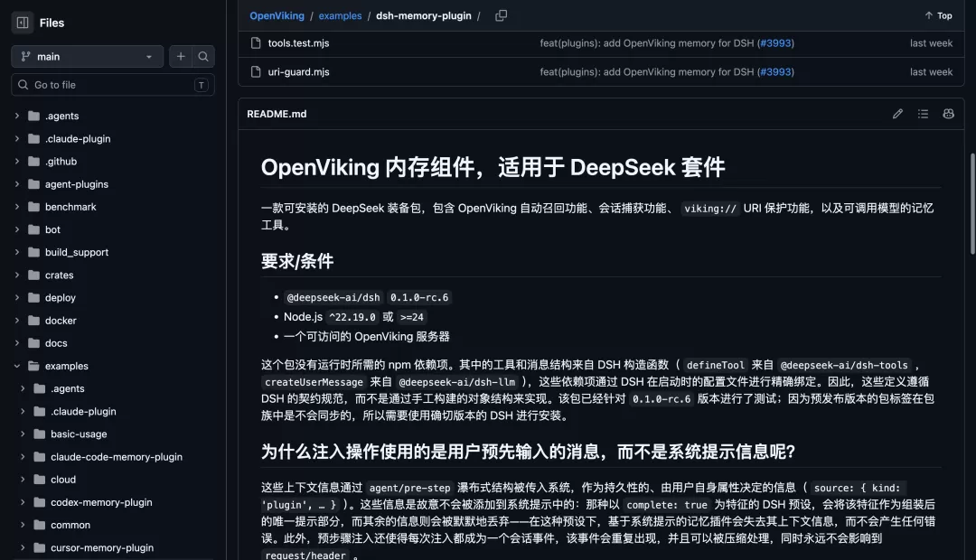976x560 pixels.
Task: Click the folder icon next to cloud
Action: [x=39, y=479]
